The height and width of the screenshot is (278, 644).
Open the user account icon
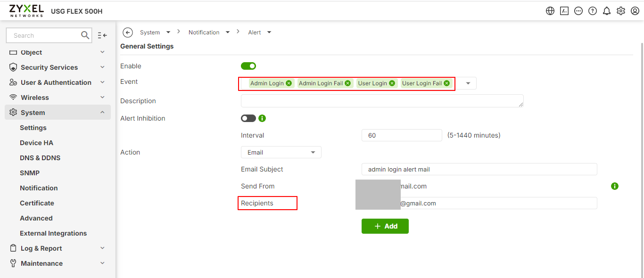635,11
